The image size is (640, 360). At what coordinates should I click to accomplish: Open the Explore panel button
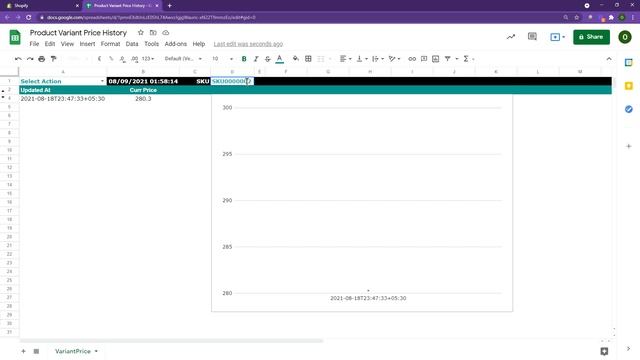[604, 351]
